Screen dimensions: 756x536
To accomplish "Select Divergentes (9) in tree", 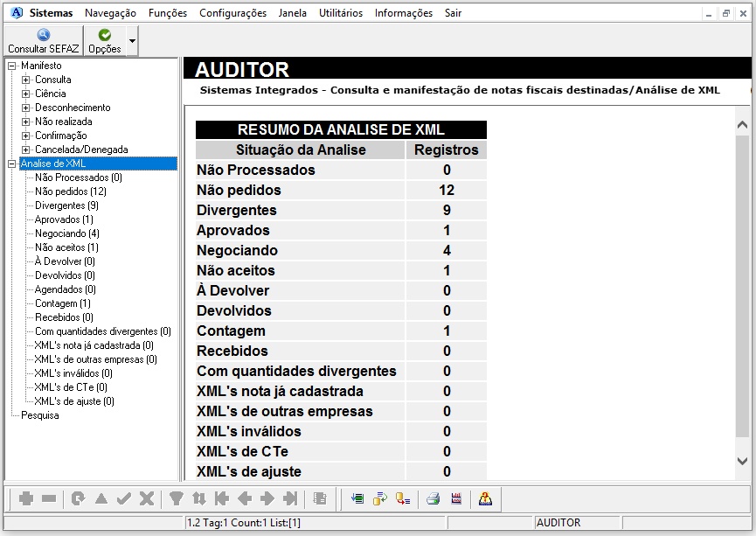I will point(66,205).
